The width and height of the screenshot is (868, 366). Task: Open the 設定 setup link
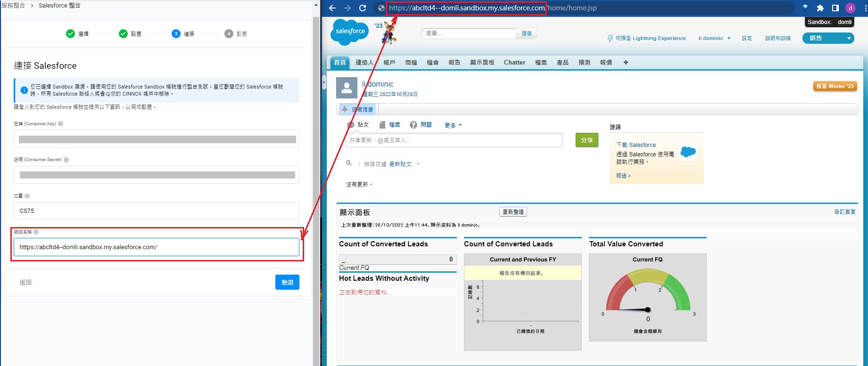(x=747, y=39)
